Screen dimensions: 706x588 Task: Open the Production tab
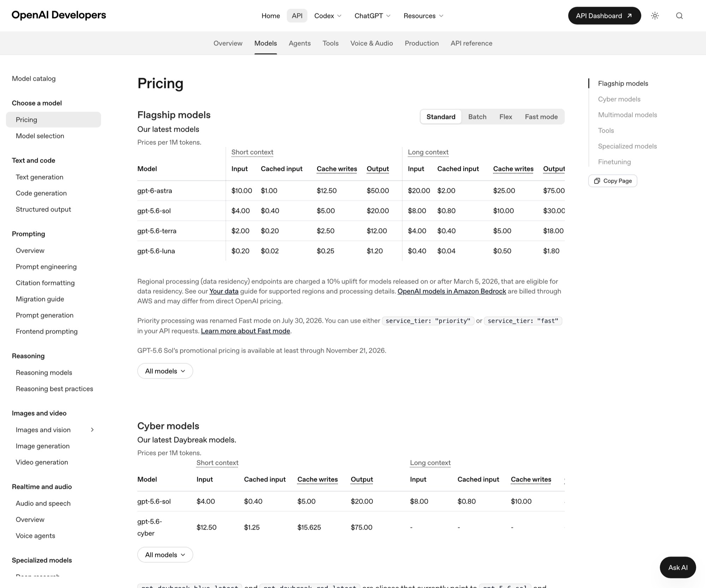(421, 43)
